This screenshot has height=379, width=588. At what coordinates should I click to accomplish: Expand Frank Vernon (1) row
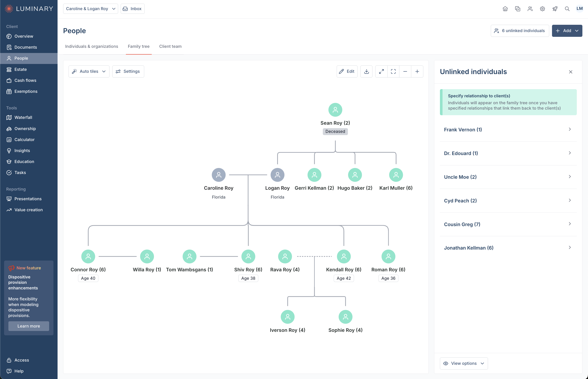508,129
